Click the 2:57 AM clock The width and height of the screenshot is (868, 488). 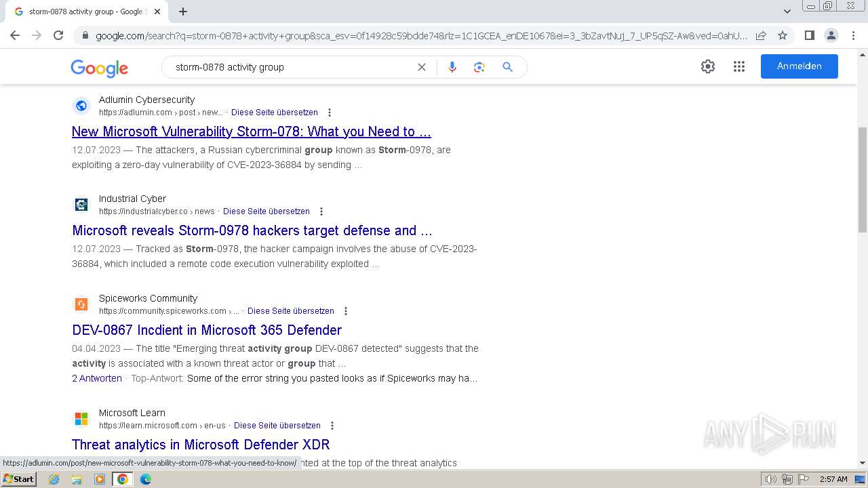point(833,479)
